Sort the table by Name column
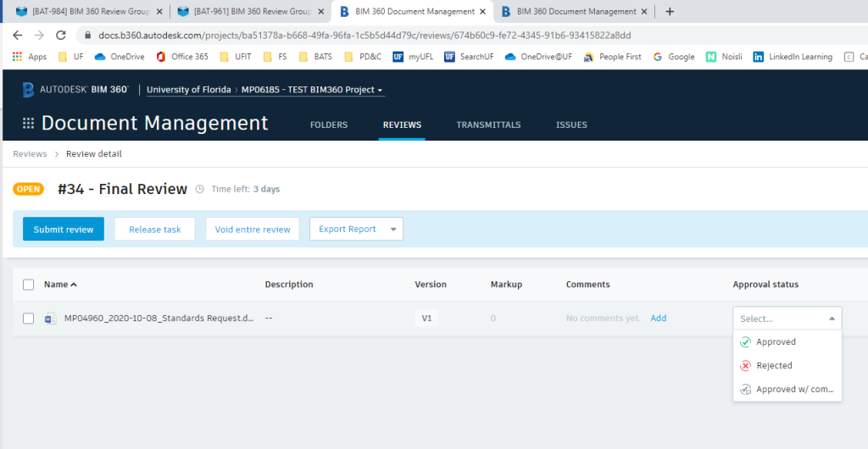 [x=60, y=284]
